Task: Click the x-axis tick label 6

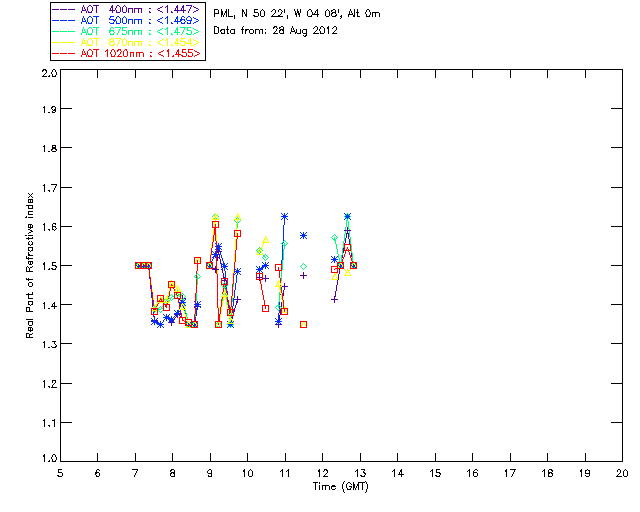Action: 98,473
